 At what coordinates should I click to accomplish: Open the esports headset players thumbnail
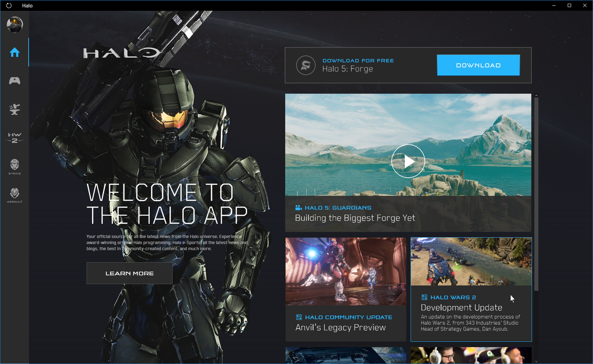471,355
